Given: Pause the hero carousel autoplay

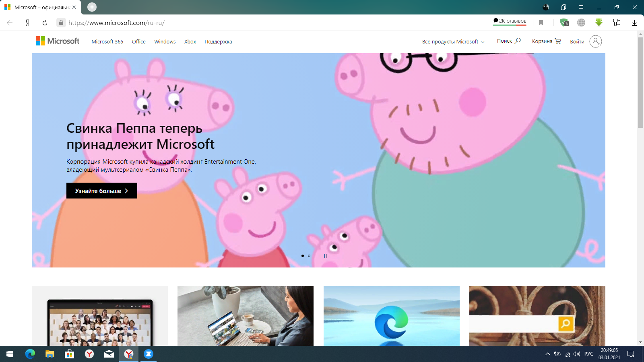Looking at the screenshot, I should tap(325, 256).
